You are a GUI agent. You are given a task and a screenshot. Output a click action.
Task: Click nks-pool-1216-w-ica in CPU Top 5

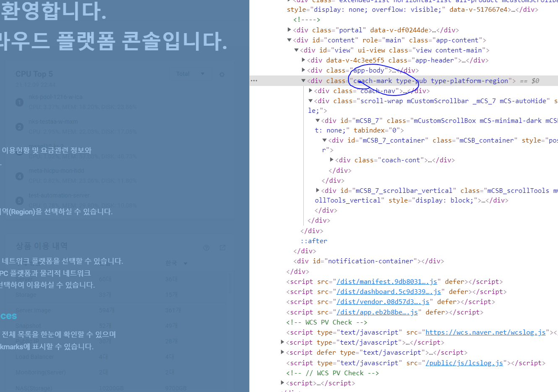tap(55, 97)
